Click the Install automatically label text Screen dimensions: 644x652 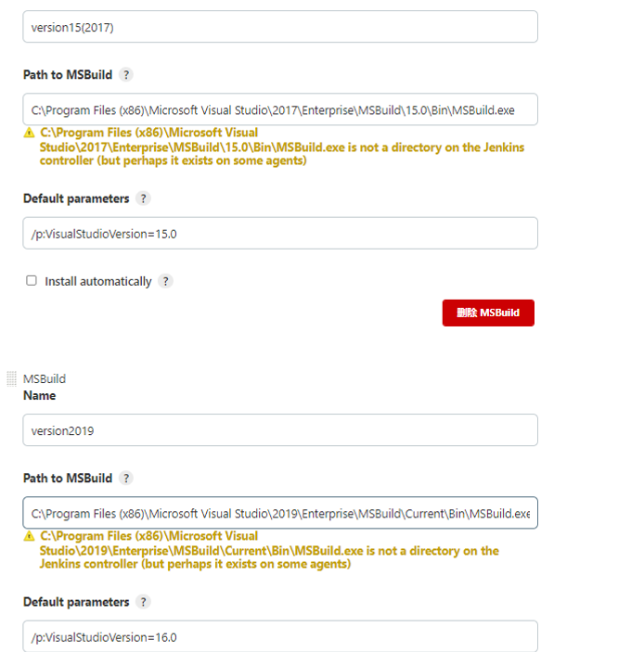tap(97, 281)
